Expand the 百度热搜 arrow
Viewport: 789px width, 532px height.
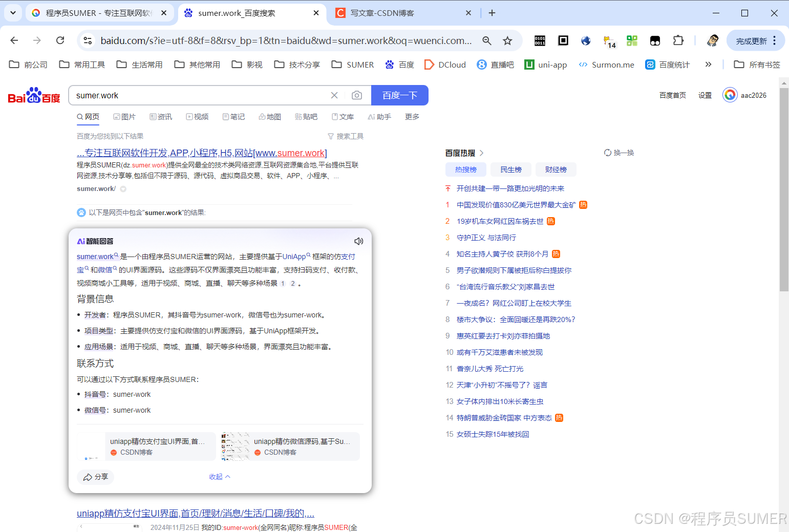point(482,153)
